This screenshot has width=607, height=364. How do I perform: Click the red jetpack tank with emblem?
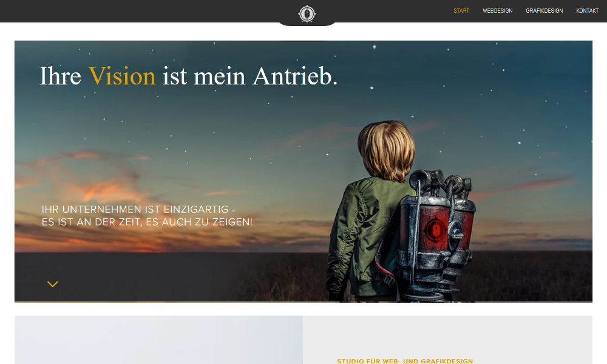coord(433,229)
